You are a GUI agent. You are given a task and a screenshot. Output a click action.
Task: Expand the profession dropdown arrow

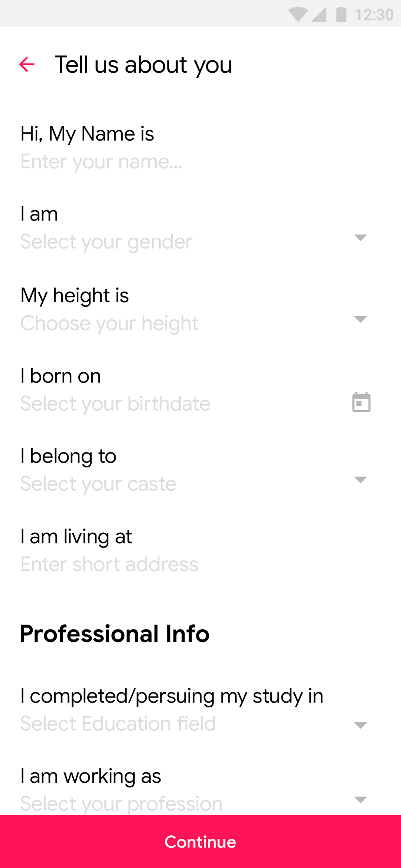coord(361,800)
